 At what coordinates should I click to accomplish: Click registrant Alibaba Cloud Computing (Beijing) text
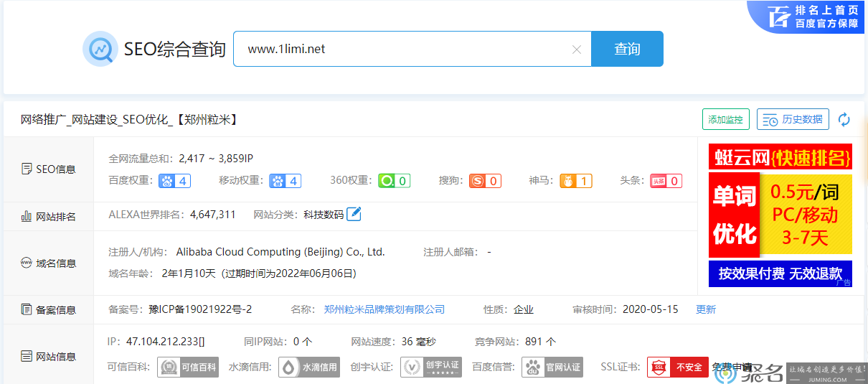pos(280,252)
